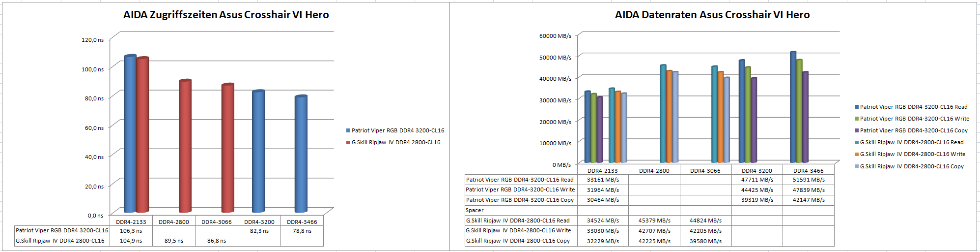Select legend entry 'Patriot Viper RGB DDR4-3200-CL16 Write'

915,119
